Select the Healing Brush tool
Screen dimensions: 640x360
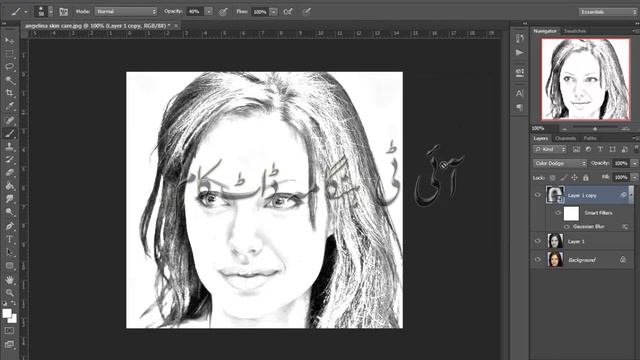(x=9, y=120)
